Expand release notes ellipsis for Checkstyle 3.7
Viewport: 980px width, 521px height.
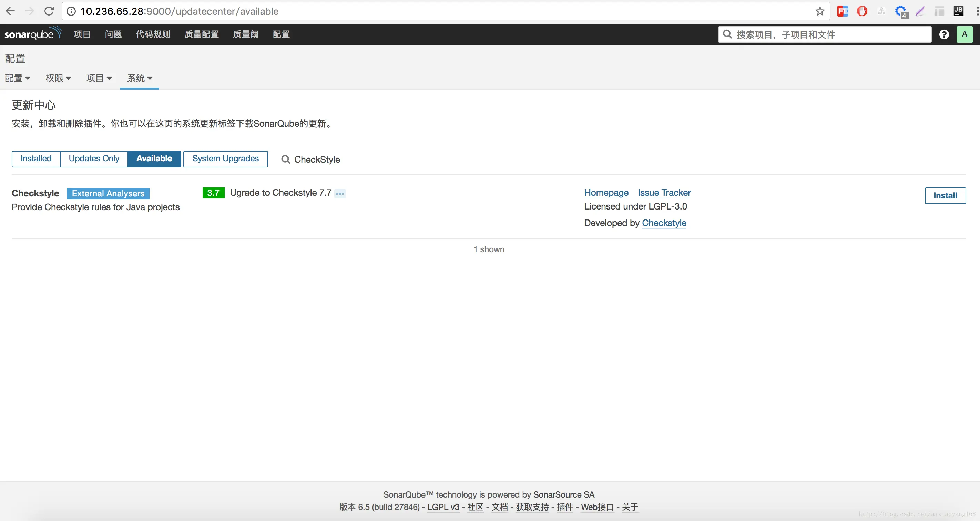340,194
